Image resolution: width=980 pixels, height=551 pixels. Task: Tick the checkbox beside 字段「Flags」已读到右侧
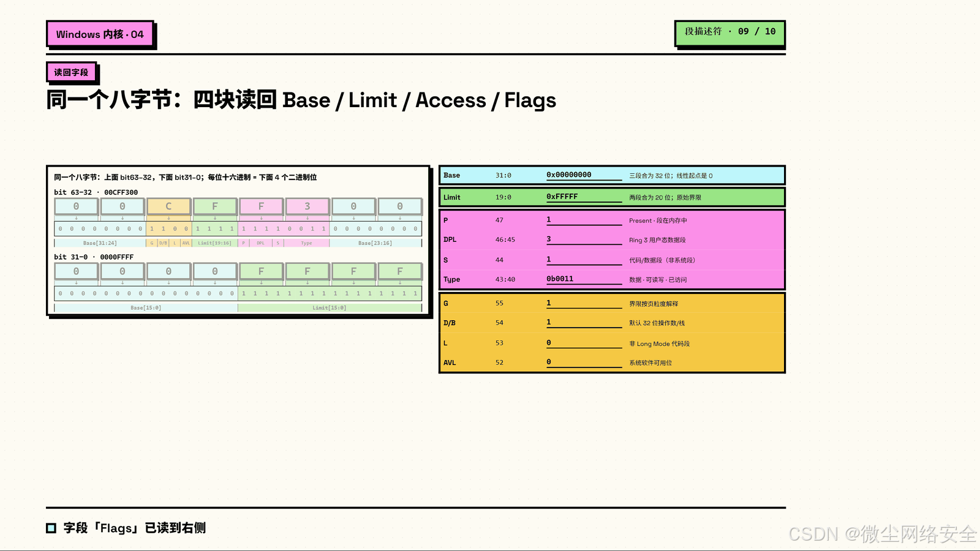click(51, 528)
